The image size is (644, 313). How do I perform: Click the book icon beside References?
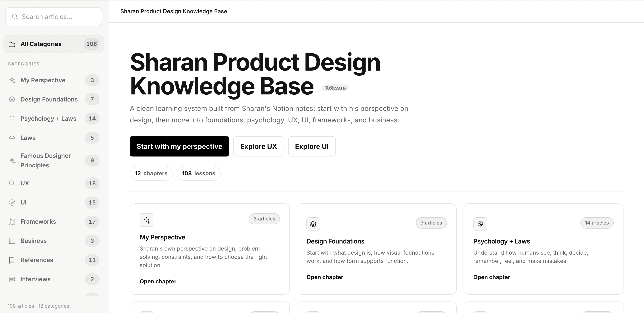[x=12, y=260]
